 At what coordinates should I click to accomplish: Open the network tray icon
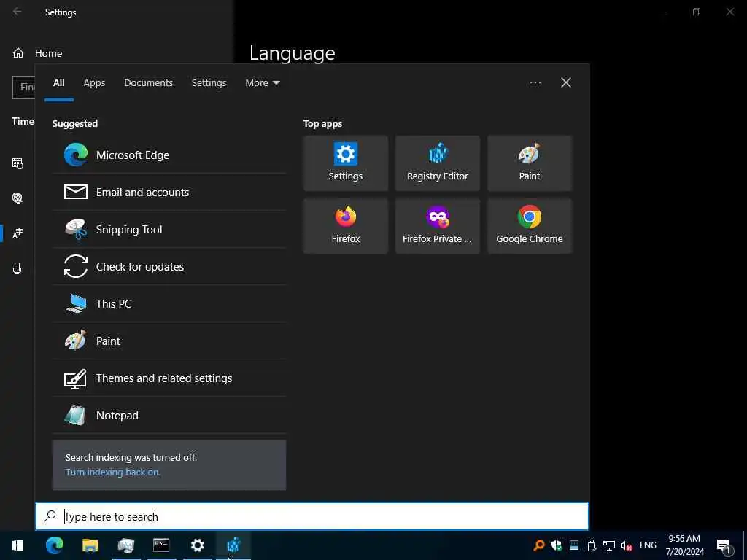pos(608,545)
